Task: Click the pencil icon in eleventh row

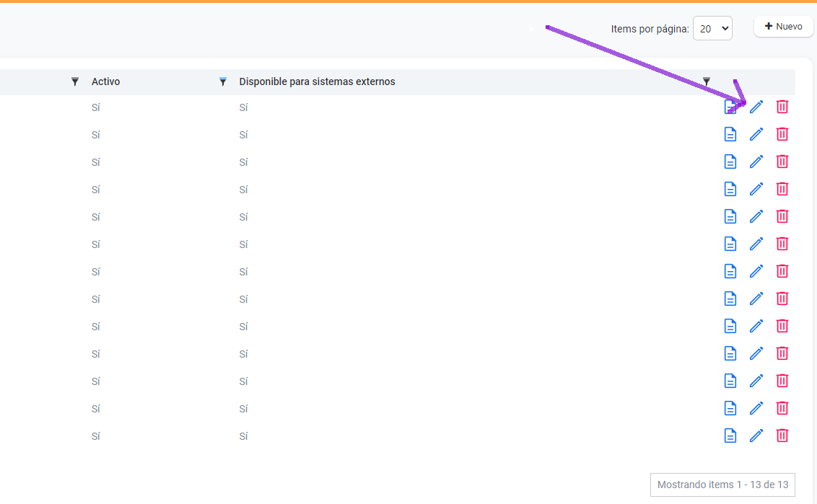Action: 756,381
